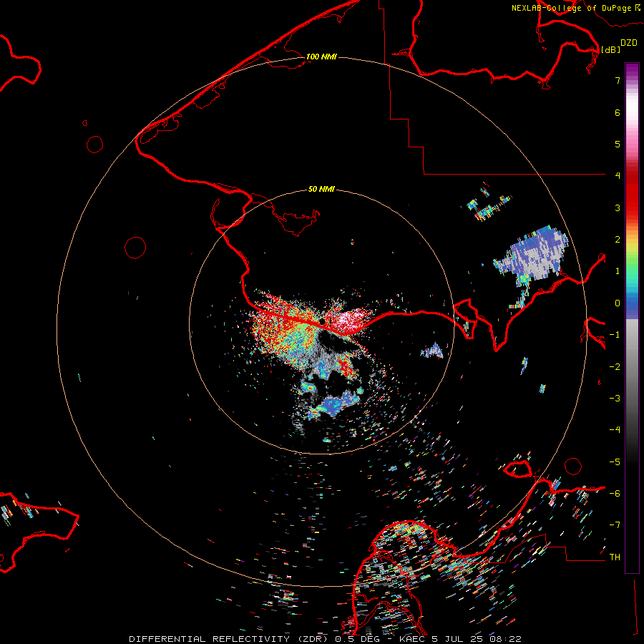Viewport: 644px width, 644px height.
Task: Click the -7 tick on the color scale
Action: (x=615, y=525)
